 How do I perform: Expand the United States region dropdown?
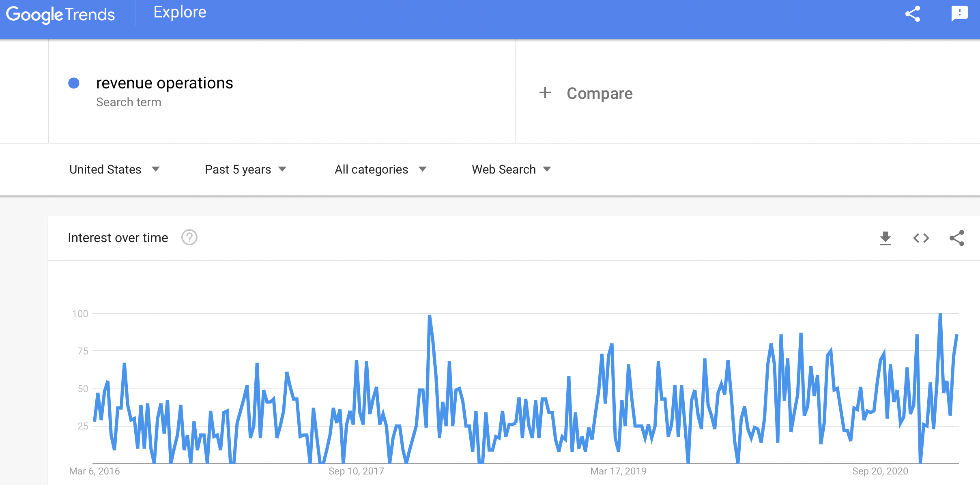coord(115,169)
